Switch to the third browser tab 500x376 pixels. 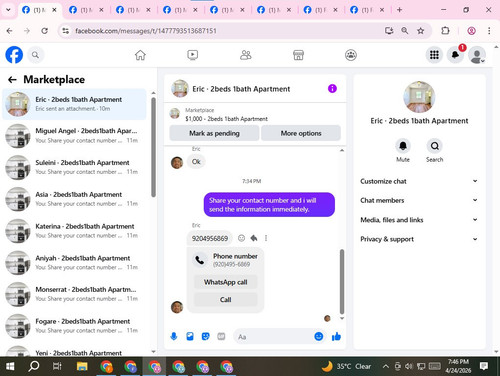coord(133,10)
